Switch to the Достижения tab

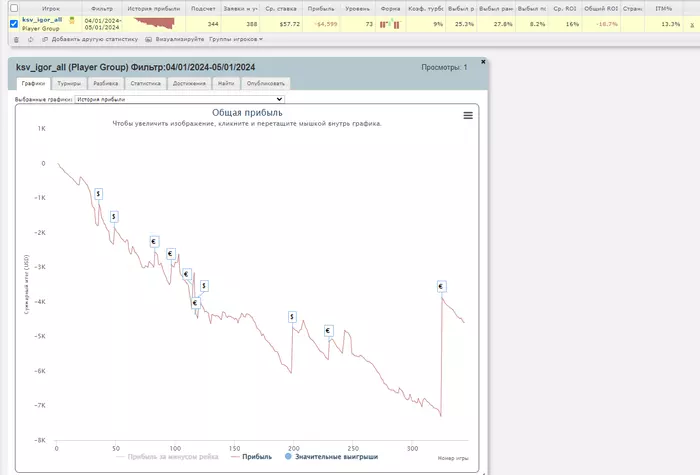(x=189, y=83)
